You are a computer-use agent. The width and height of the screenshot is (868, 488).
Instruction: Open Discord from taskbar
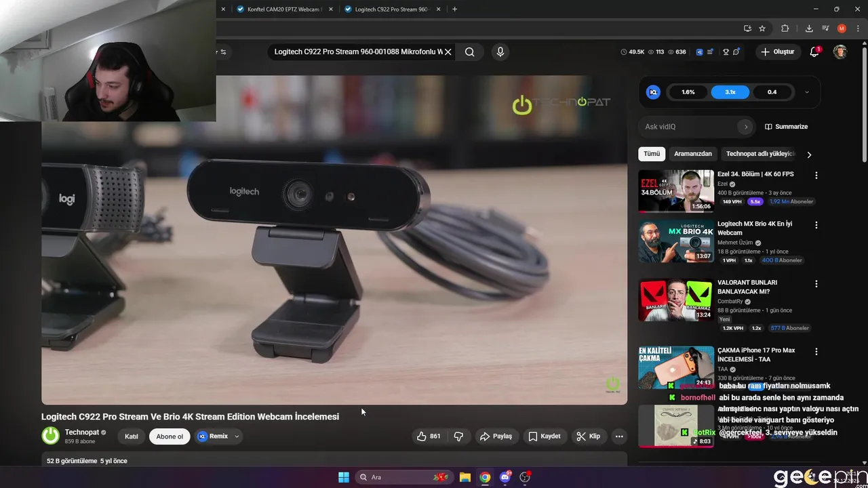point(505,477)
